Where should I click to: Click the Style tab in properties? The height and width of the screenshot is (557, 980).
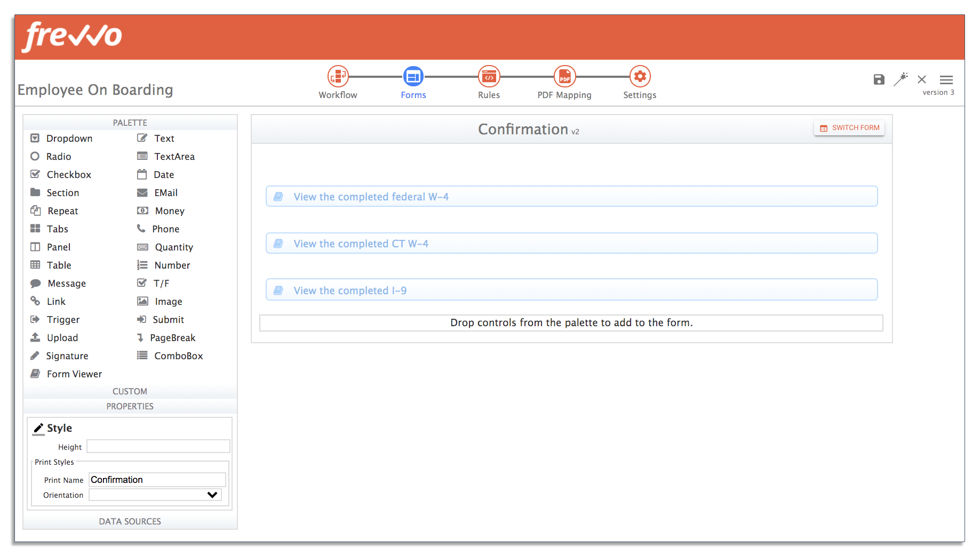point(52,429)
